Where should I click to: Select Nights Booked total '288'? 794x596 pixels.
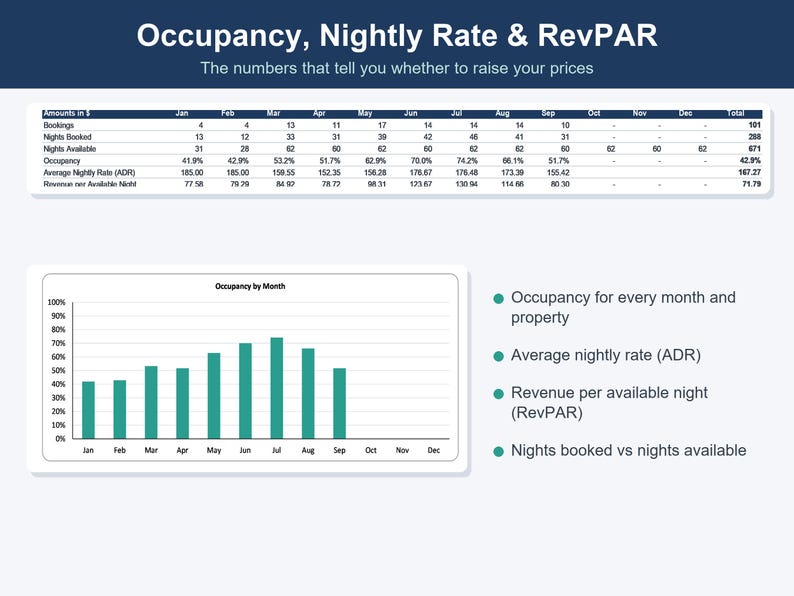pos(755,137)
